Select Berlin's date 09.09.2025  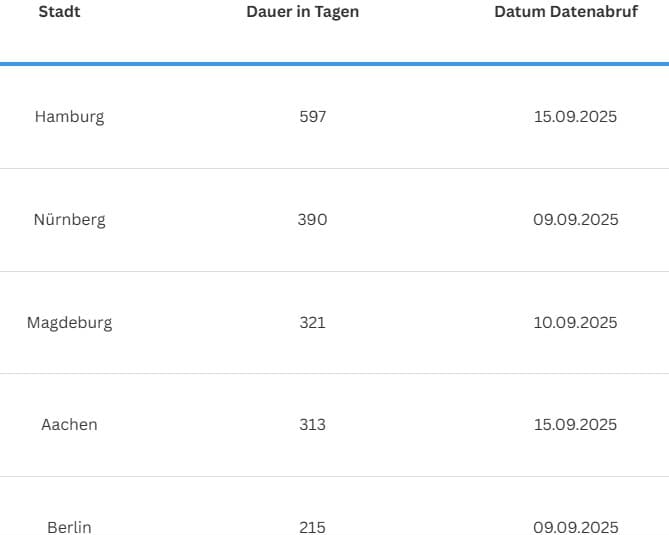[x=575, y=527]
